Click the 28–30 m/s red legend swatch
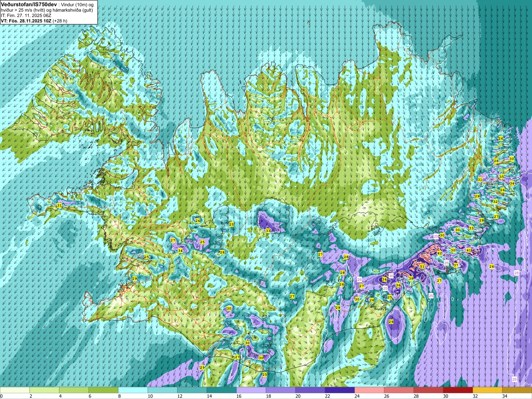Screen dimensions: 532x399 pos(429,390)
